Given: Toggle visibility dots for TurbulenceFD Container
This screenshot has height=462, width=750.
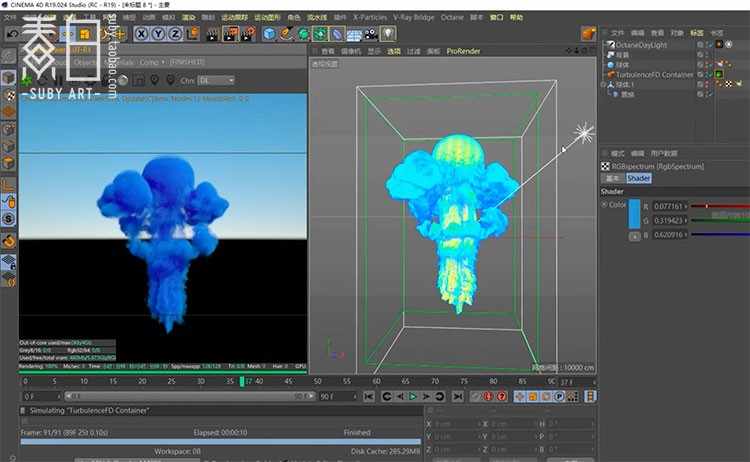Looking at the screenshot, I should click(x=707, y=75).
